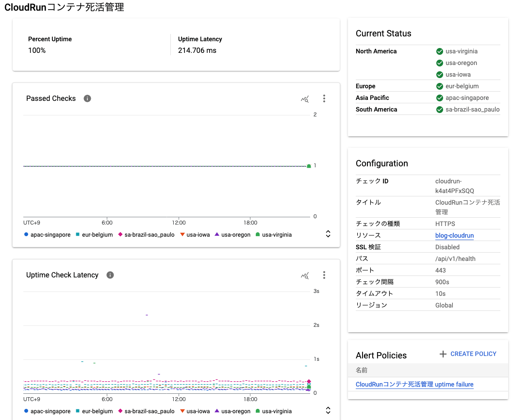Open Uptime Check Latency more options menu
This screenshot has width=513, height=420.
coord(324,275)
